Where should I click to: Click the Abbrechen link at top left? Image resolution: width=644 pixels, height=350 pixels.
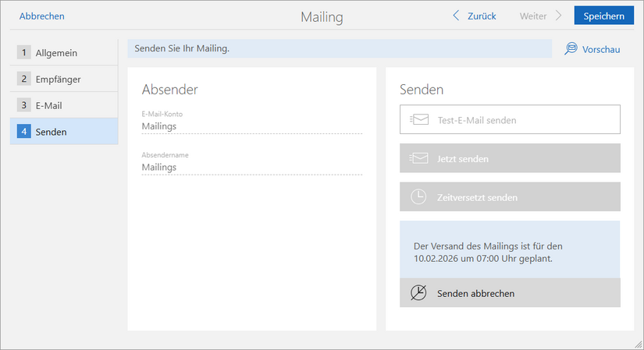pyautogui.click(x=42, y=16)
